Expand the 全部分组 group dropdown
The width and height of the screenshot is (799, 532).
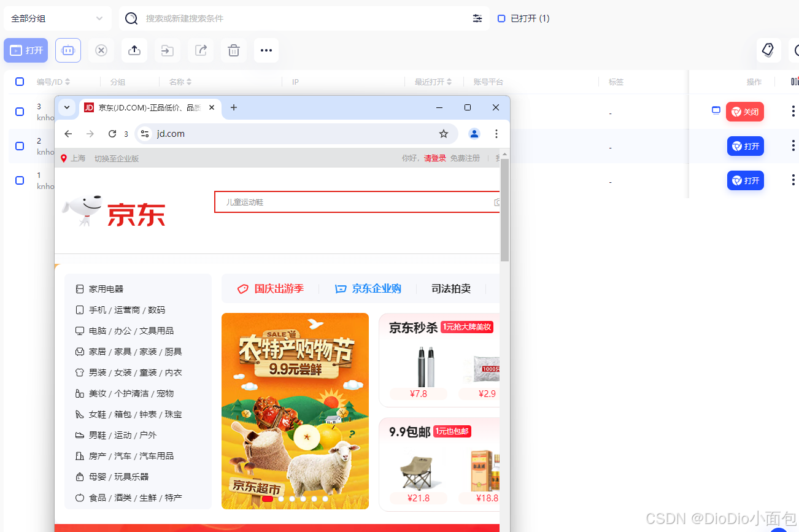pos(57,18)
